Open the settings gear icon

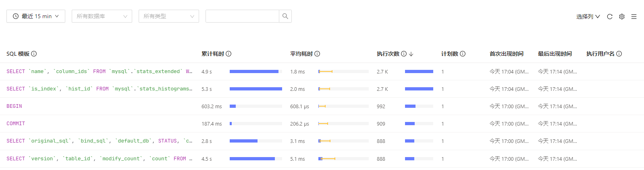click(622, 17)
